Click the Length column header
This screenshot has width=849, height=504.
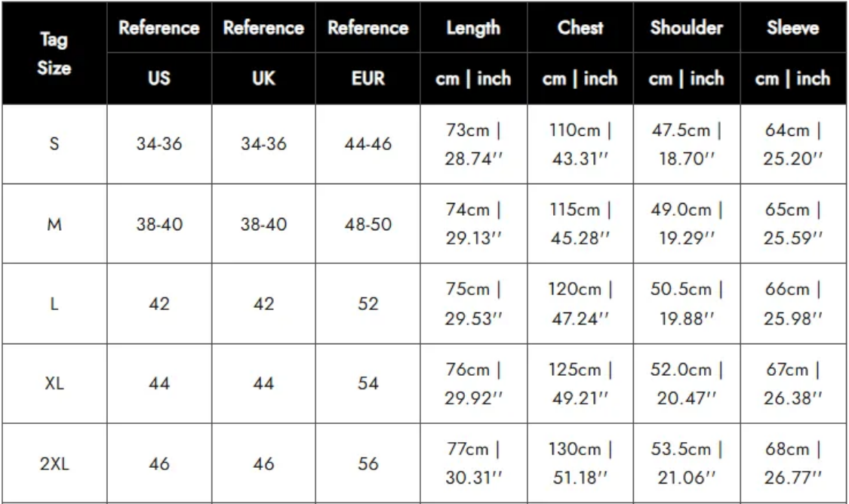pyautogui.click(x=473, y=28)
